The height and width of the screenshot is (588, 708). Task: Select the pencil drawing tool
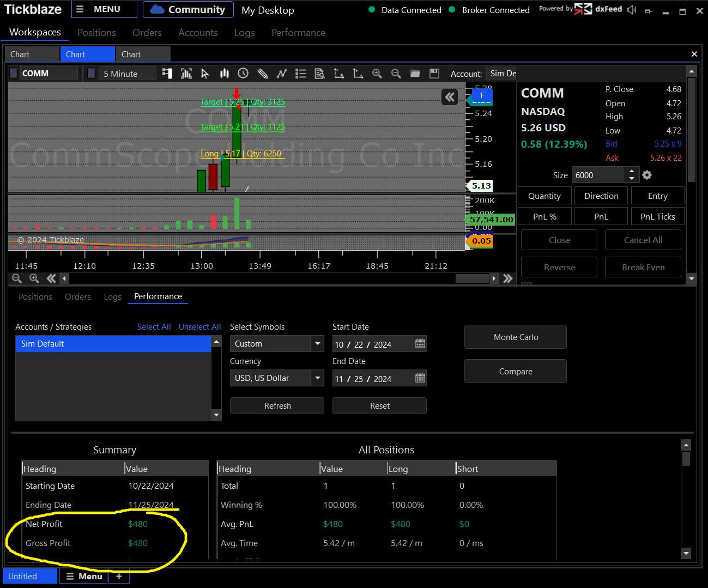[262, 74]
